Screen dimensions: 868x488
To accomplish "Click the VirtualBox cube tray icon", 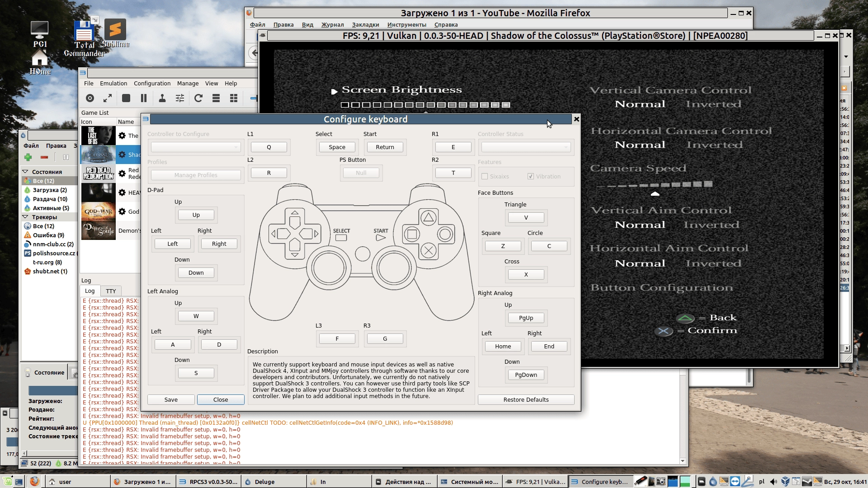I will tap(785, 482).
